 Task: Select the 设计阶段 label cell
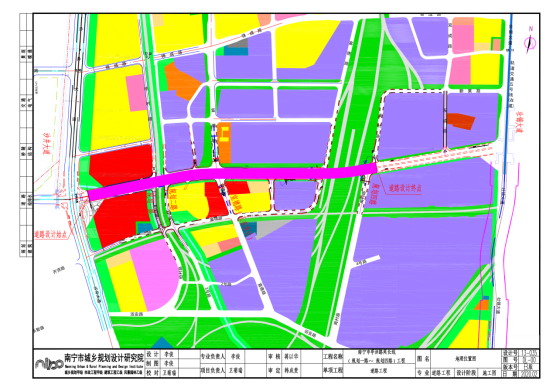[x=465, y=373]
